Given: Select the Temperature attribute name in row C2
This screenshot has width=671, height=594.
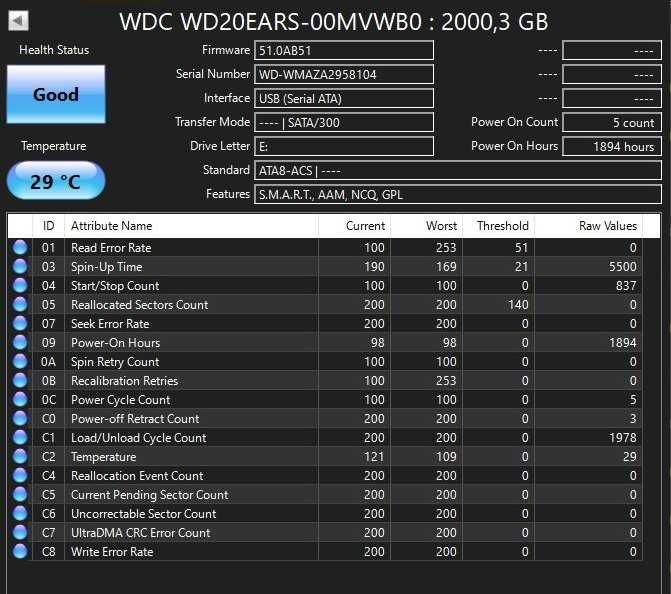Looking at the screenshot, I should click(104, 457).
